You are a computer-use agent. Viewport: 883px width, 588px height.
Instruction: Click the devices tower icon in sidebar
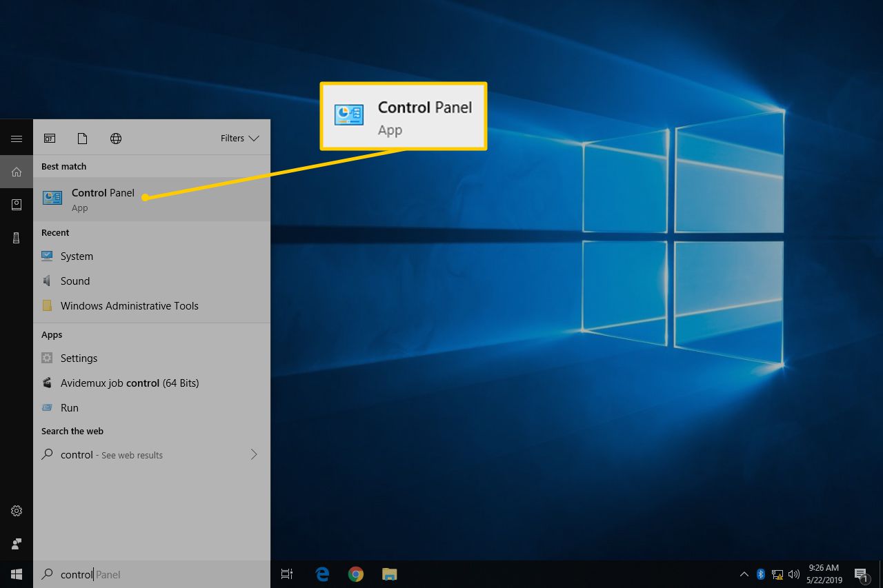click(x=17, y=238)
